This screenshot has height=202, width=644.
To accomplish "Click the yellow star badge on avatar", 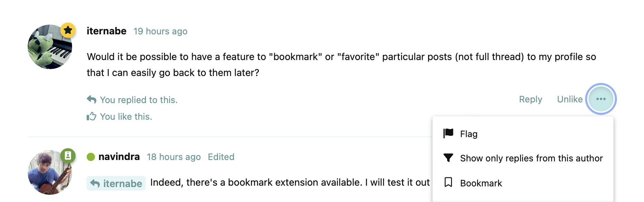I will 68,31.
